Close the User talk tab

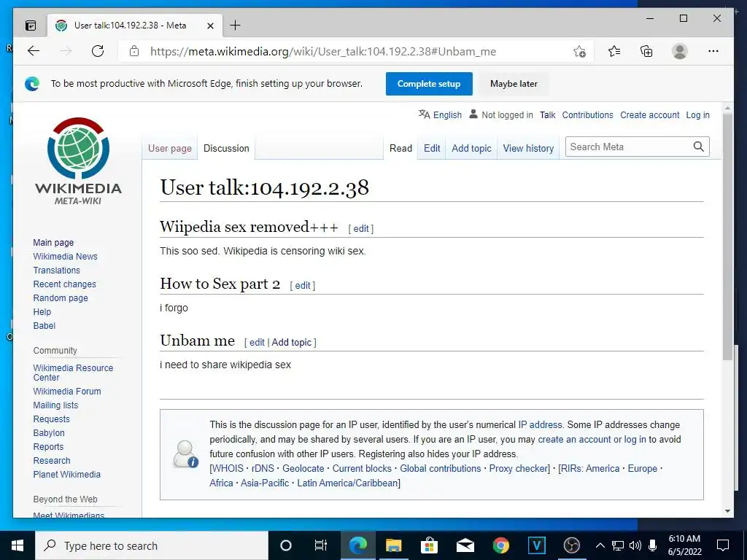pos(210,26)
